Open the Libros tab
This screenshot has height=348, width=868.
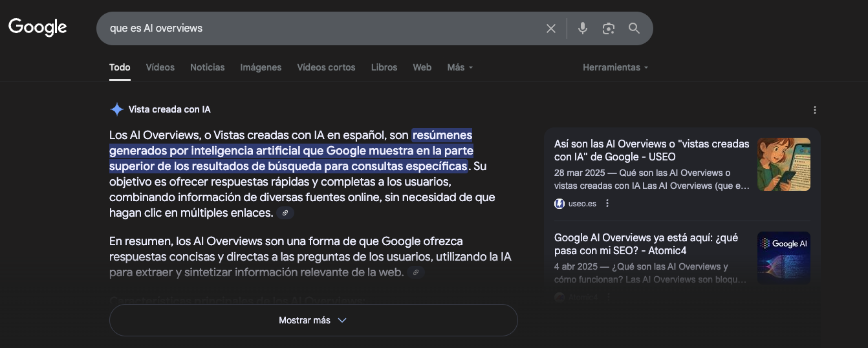pos(384,67)
